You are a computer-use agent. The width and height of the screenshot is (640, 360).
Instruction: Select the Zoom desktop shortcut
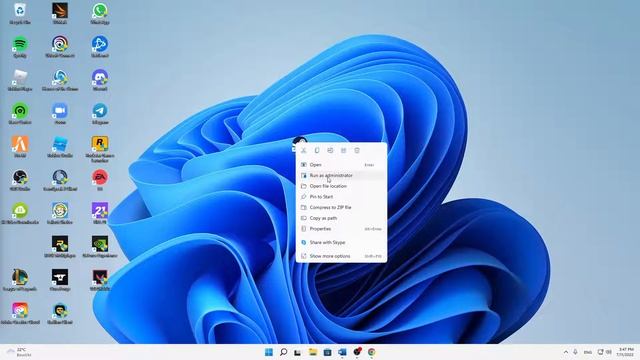[x=60, y=114]
